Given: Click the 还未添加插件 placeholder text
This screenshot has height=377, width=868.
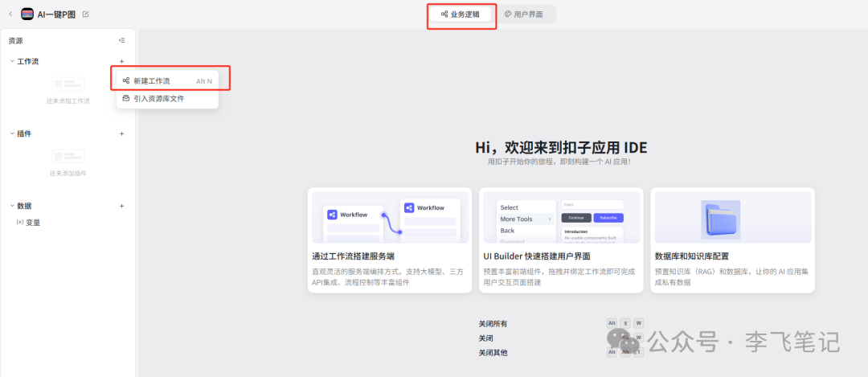Looking at the screenshot, I should (x=68, y=174).
